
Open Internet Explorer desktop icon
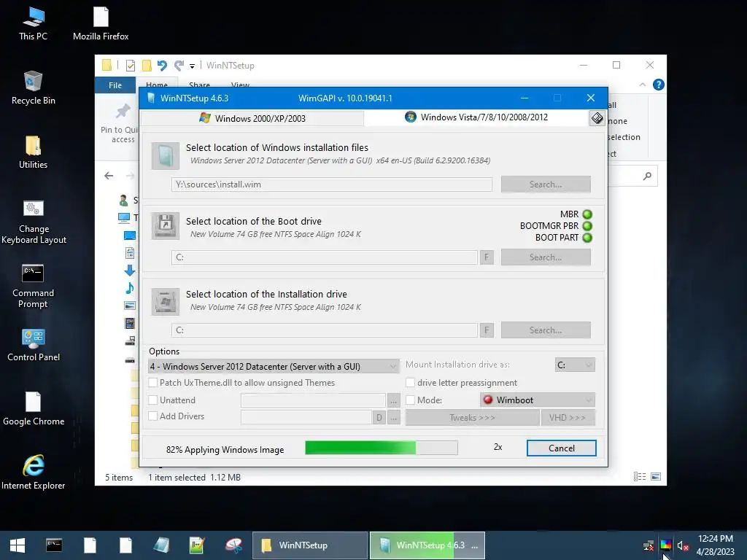34,472
